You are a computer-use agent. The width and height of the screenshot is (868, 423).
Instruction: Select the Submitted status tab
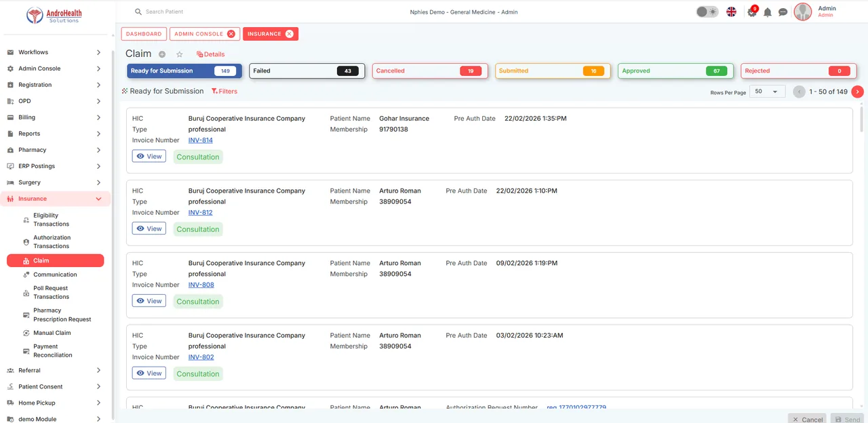click(553, 70)
